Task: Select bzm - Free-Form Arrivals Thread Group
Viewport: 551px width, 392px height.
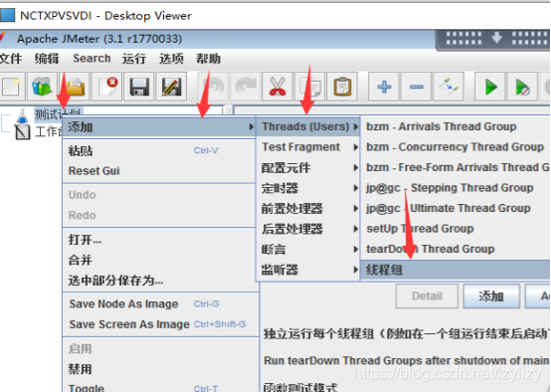Action: tap(456, 168)
